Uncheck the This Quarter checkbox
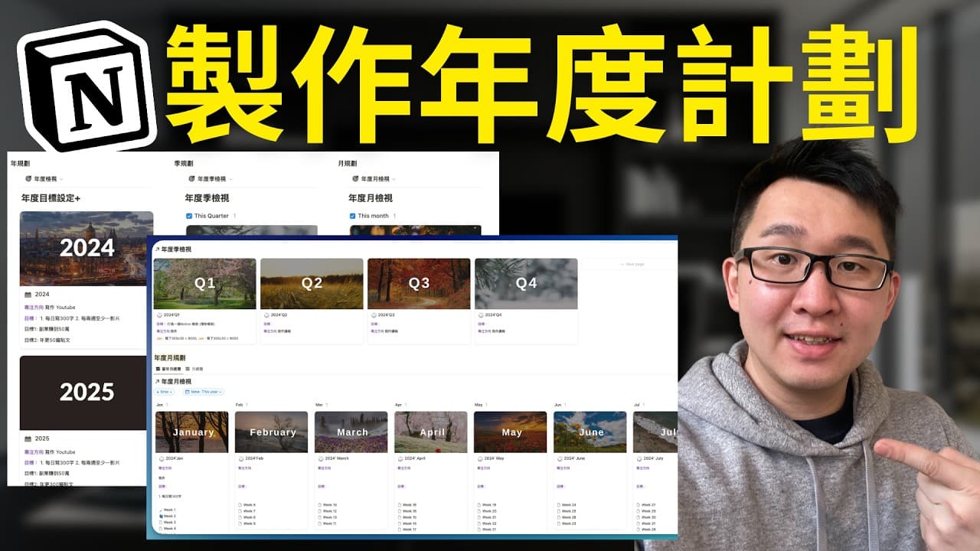Image resolution: width=980 pixels, height=551 pixels. 188,215
